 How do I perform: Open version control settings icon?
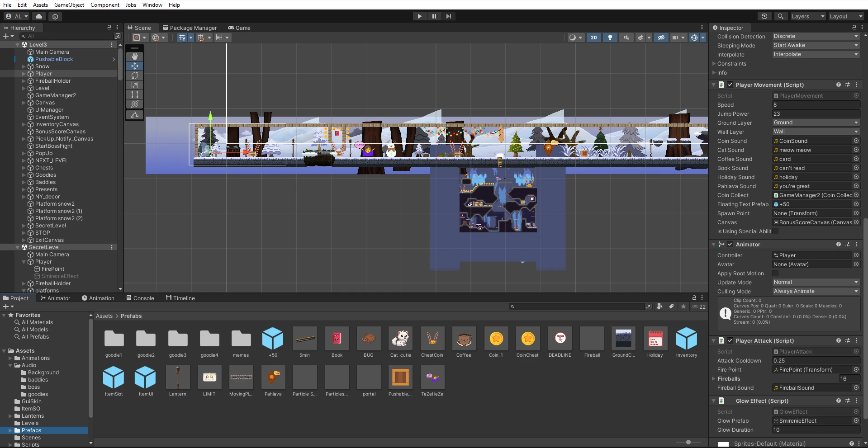click(55, 16)
